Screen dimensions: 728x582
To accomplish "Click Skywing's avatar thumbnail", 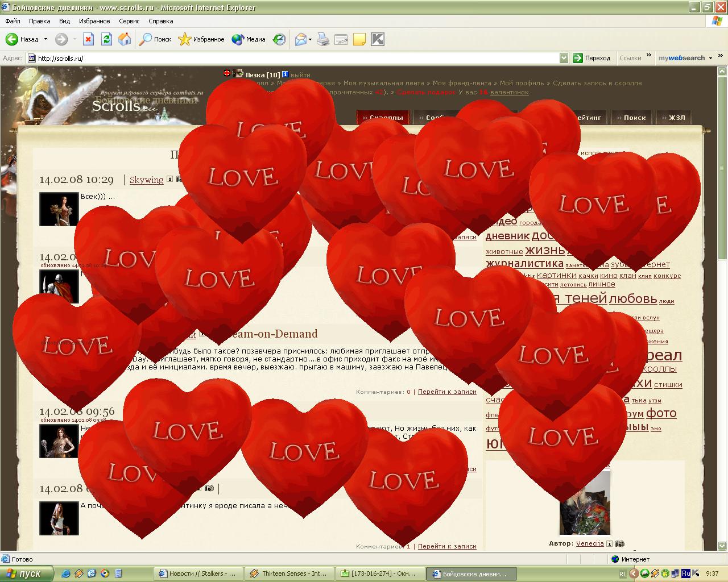I will 59,209.
